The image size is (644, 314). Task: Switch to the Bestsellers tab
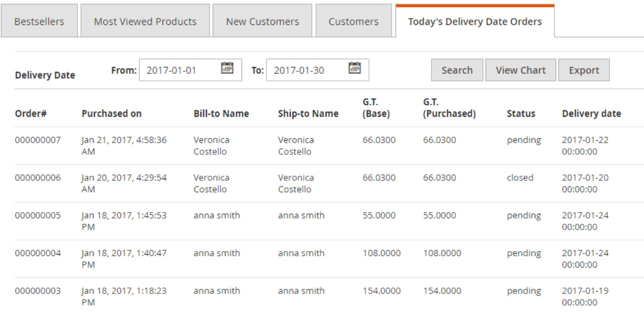click(x=39, y=21)
